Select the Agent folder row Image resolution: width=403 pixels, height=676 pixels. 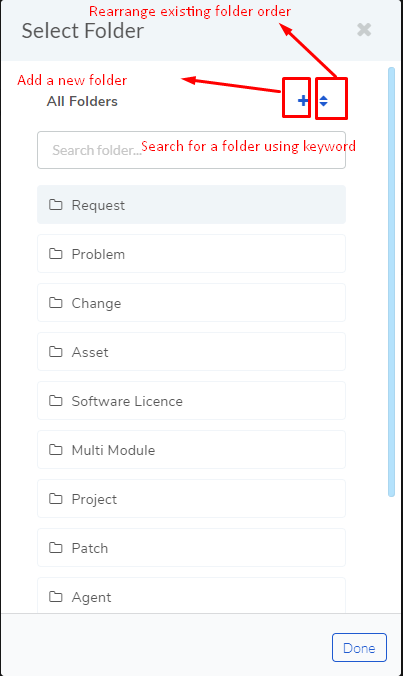coord(191,595)
